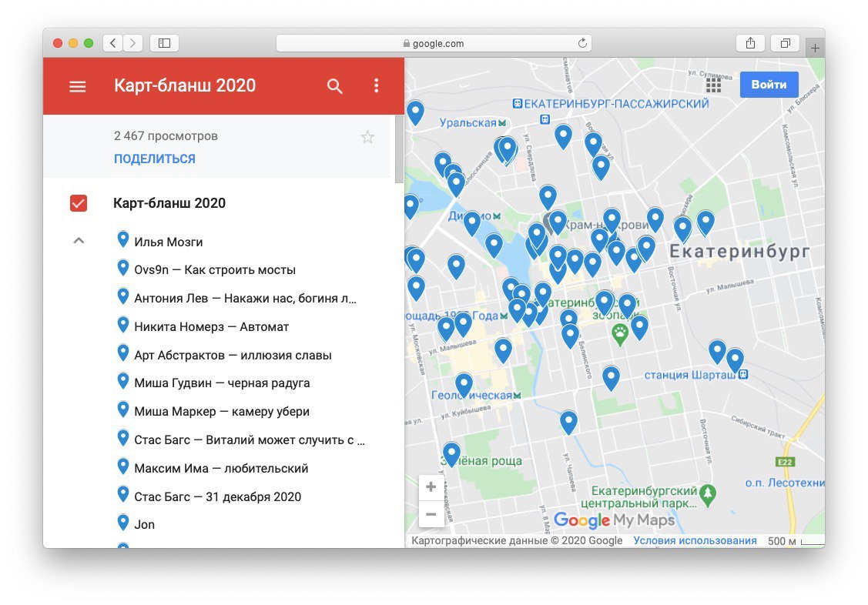Open a new tab with plus button

tap(815, 48)
